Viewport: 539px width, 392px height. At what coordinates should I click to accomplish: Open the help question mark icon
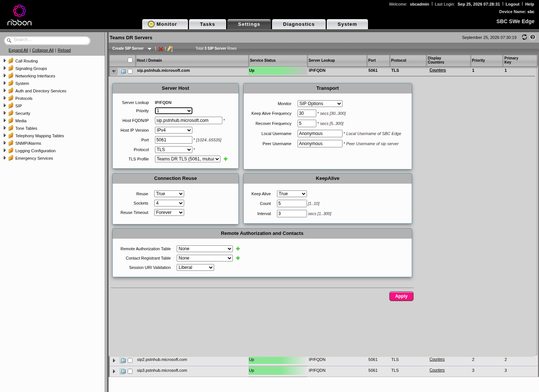tap(533, 37)
